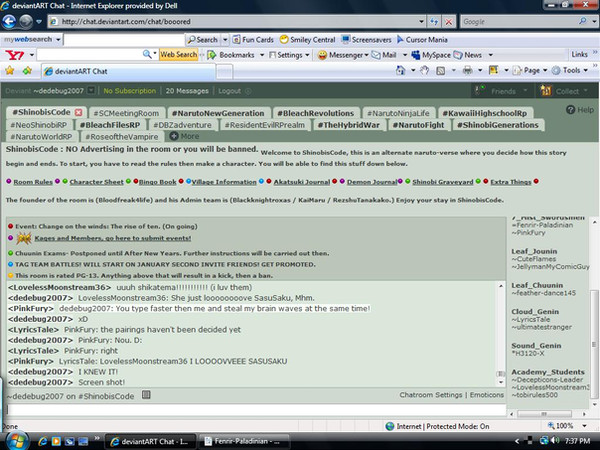The image size is (600, 450).
Task: Open Internet Explorer in the quick launch
Action: coord(43,441)
